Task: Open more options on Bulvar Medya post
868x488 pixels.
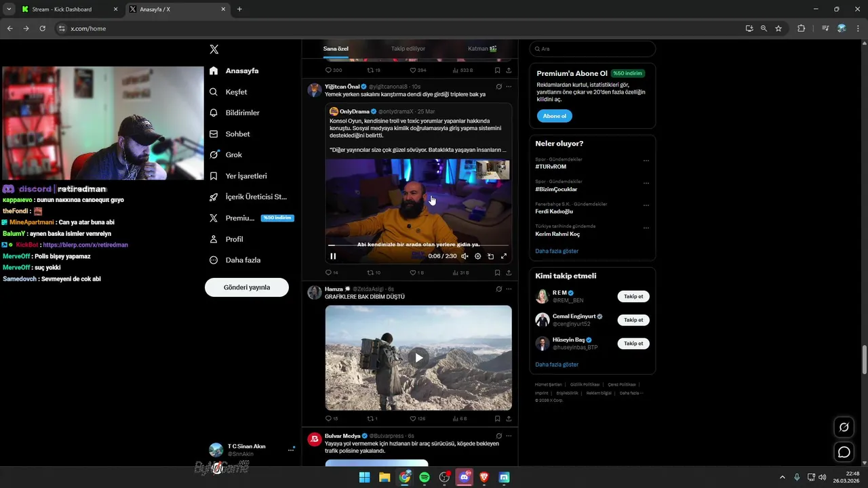Action: click(x=509, y=436)
